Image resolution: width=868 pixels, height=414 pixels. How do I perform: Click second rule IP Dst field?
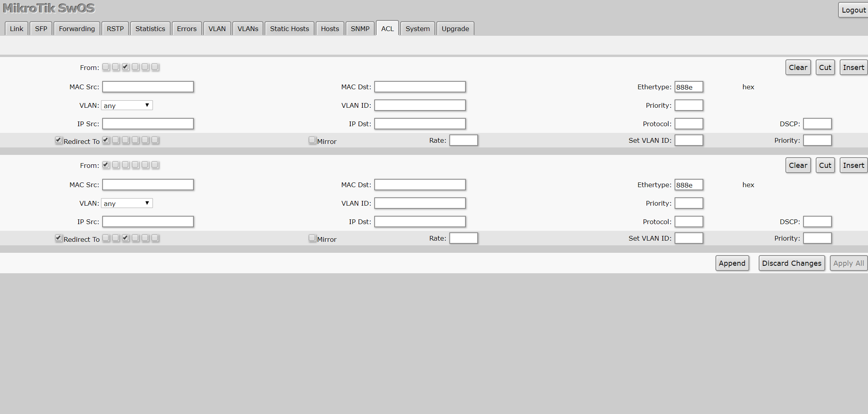[420, 222]
